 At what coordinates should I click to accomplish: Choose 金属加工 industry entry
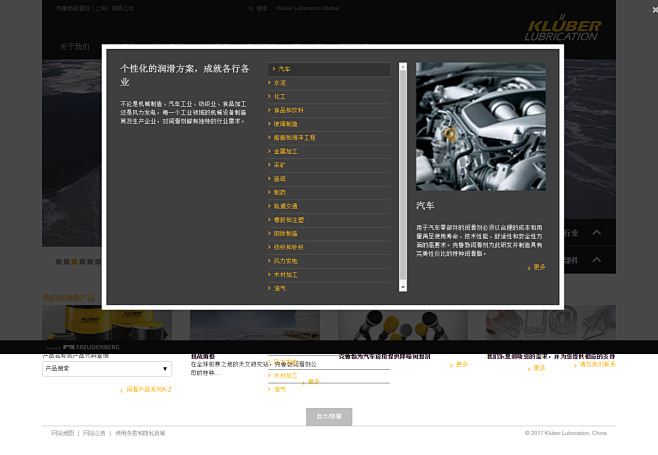(x=329, y=152)
